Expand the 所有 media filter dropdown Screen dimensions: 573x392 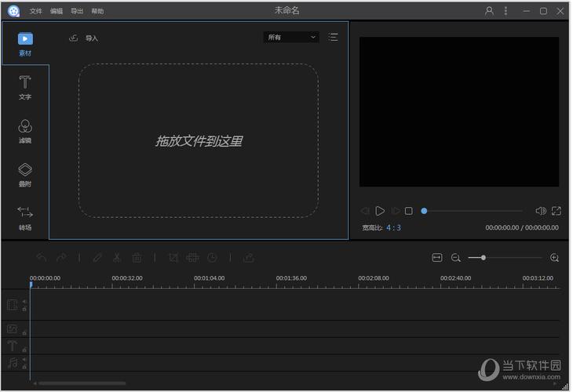[290, 37]
